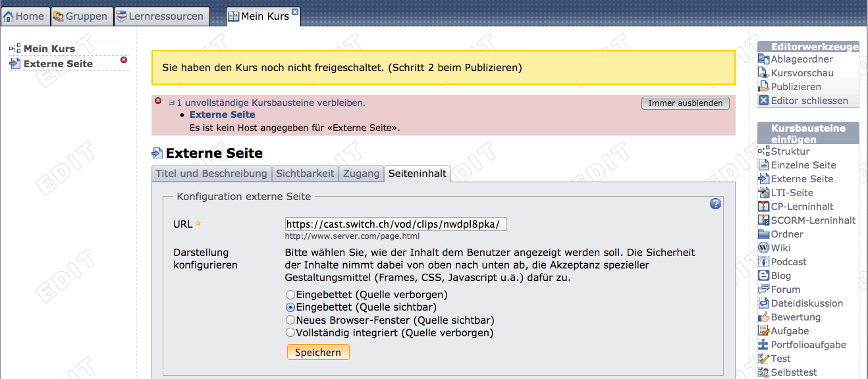Insert a Struktur course element icon
868x379 pixels.
click(x=763, y=151)
